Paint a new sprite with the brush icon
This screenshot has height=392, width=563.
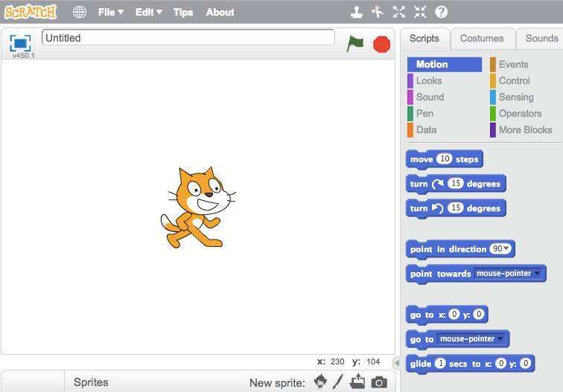pyautogui.click(x=338, y=382)
